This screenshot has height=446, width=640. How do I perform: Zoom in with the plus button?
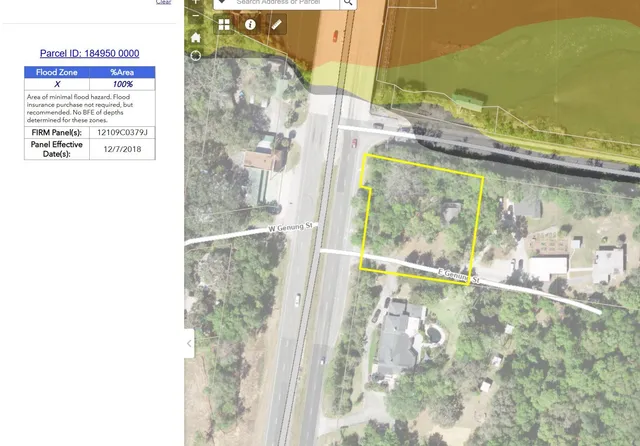point(195,3)
